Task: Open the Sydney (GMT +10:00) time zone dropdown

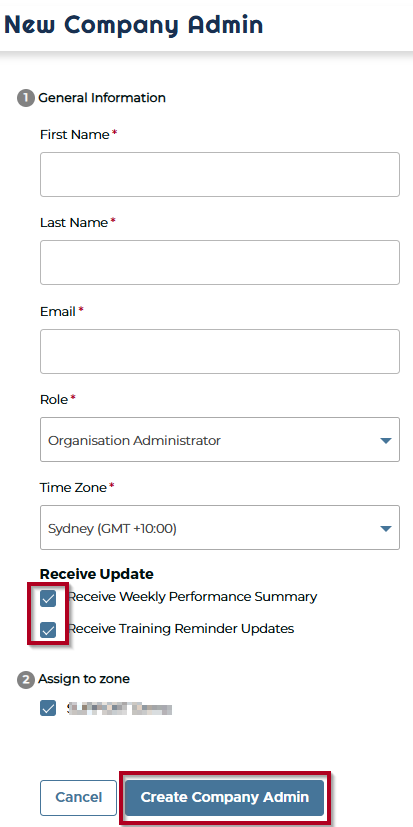Action: [x=219, y=528]
